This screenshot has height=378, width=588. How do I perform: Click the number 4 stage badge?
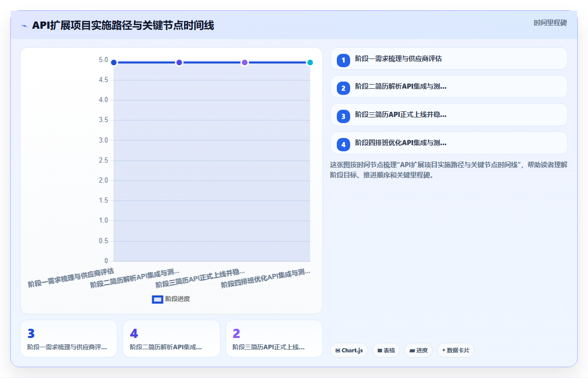[x=343, y=145]
